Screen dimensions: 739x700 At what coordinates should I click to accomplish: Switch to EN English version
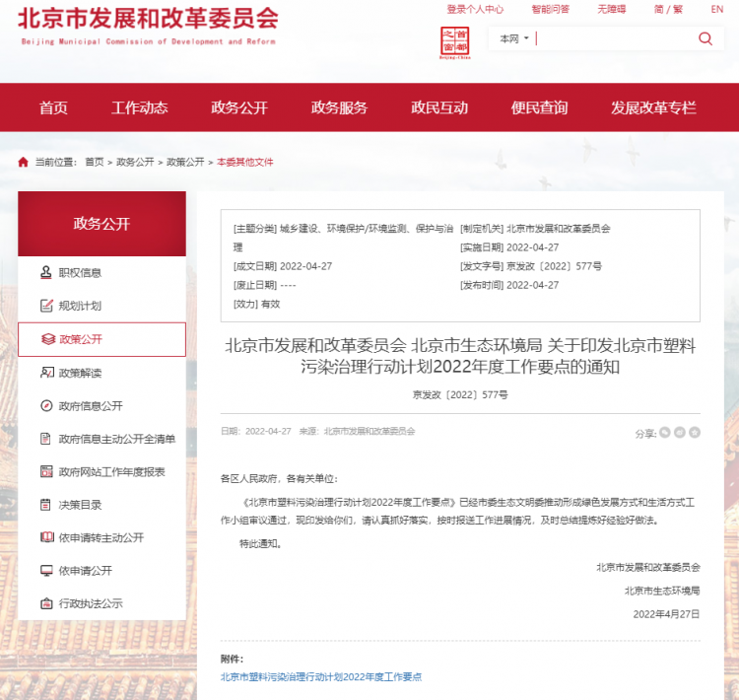(717, 10)
